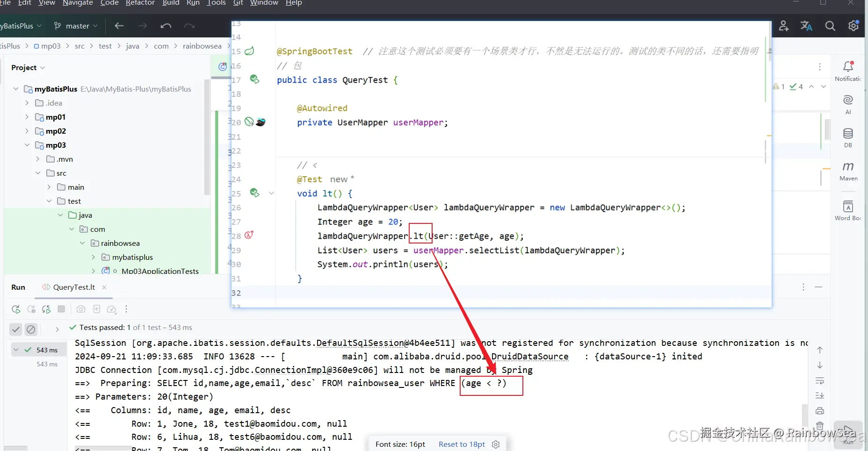Click the mp03 breadcrumb
Viewport: 868px width, 451px height.
47,46
